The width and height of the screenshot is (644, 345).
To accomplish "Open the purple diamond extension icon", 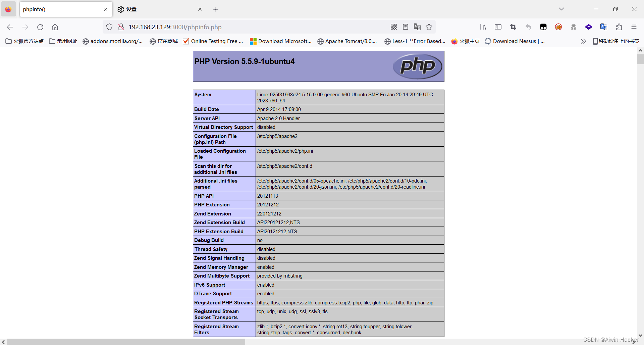I will click(589, 27).
